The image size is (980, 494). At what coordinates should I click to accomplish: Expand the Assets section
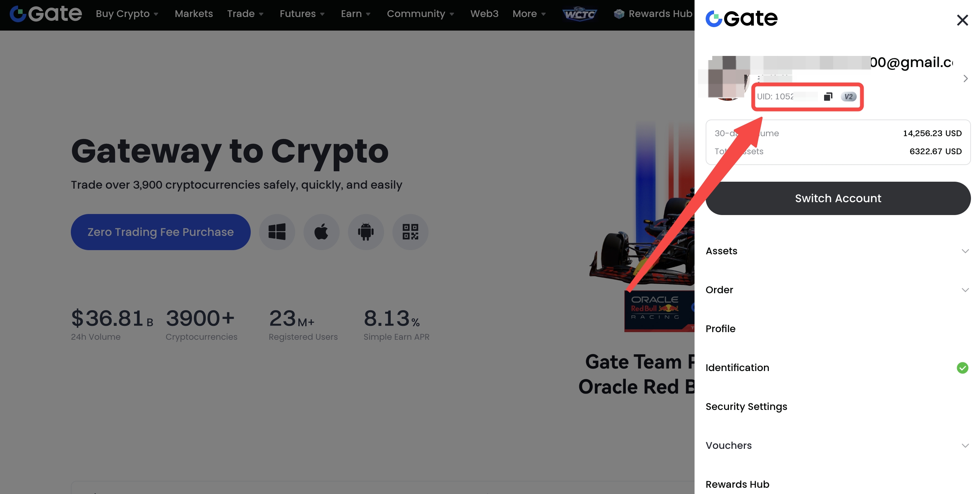(x=965, y=251)
